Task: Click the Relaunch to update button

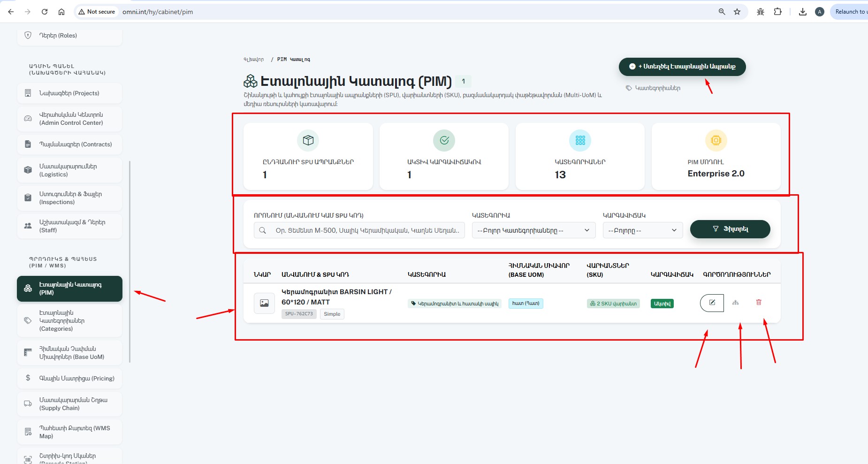Action: click(850, 12)
